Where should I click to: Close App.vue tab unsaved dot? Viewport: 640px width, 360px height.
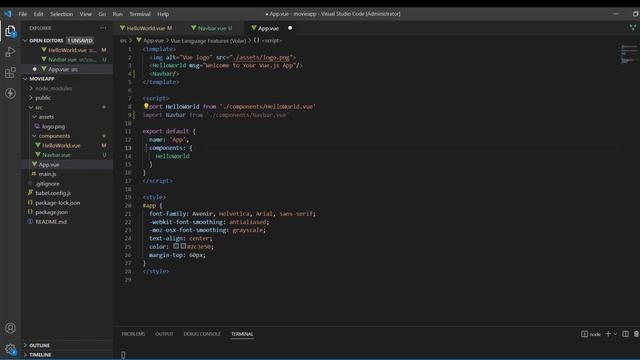point(290,28)
